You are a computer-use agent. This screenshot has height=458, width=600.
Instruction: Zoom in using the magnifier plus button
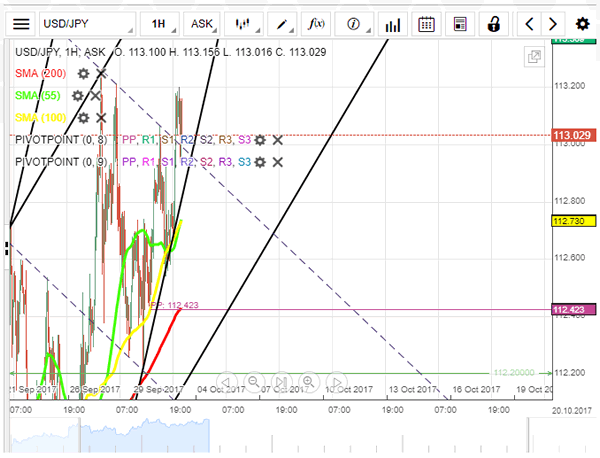coord(308,381)
